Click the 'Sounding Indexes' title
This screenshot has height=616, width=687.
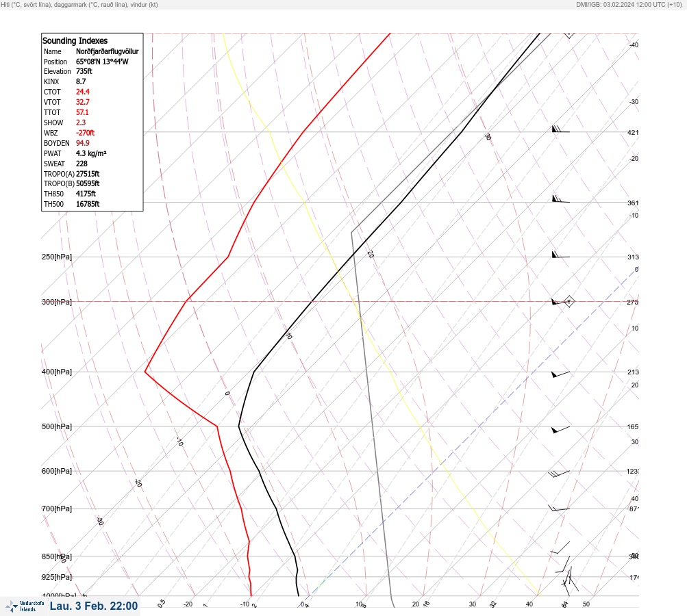[x=75, y=40]
